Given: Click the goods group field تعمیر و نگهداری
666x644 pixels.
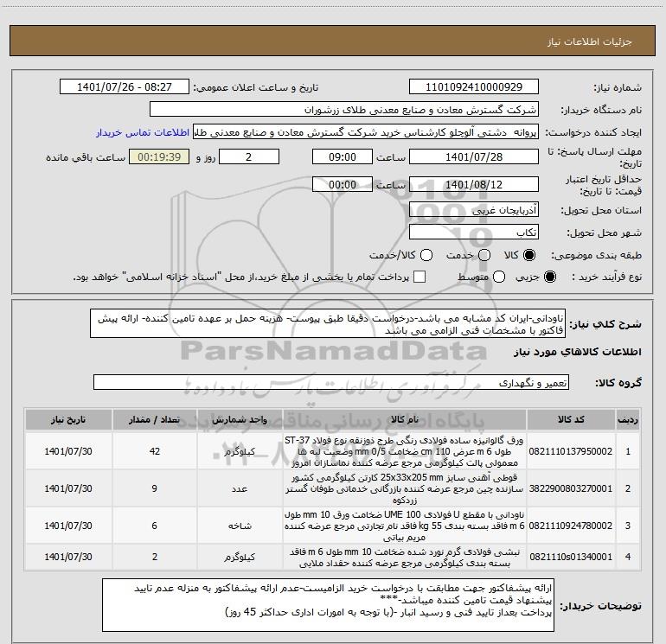Looking at the screenshot, I should (x=331, y=382).
